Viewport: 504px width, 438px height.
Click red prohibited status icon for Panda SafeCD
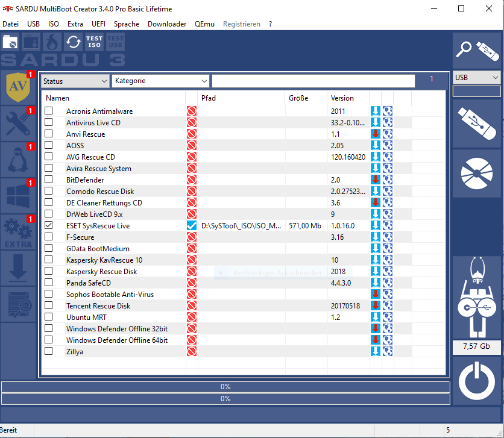[x=192, y=283]
